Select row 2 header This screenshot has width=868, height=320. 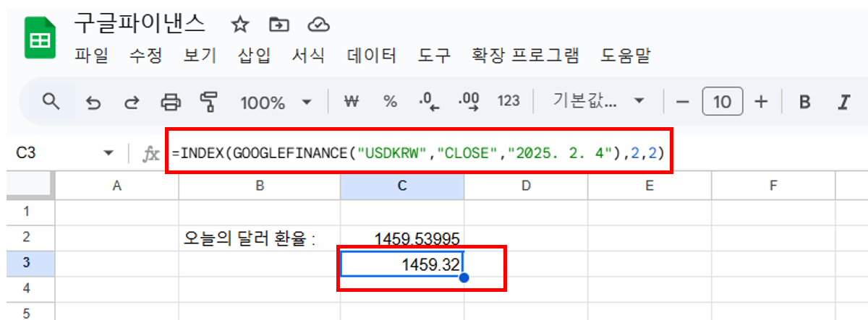pos(27,238)
